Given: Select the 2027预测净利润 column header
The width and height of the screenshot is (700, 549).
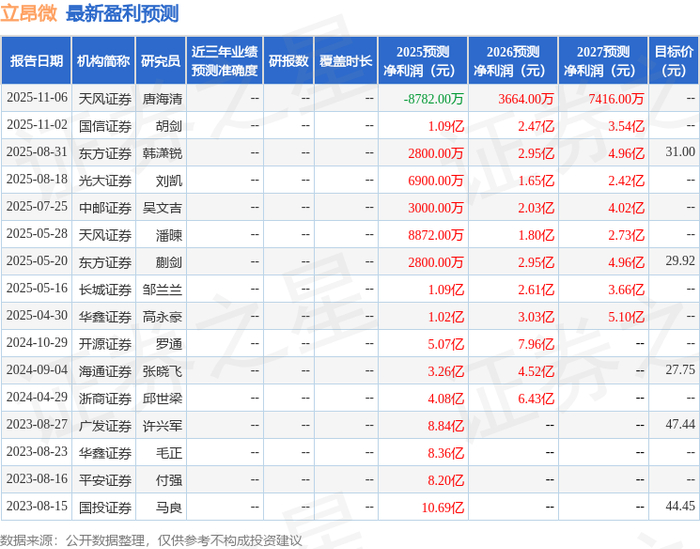Looking at the screenshot, I should click(603, 61).
